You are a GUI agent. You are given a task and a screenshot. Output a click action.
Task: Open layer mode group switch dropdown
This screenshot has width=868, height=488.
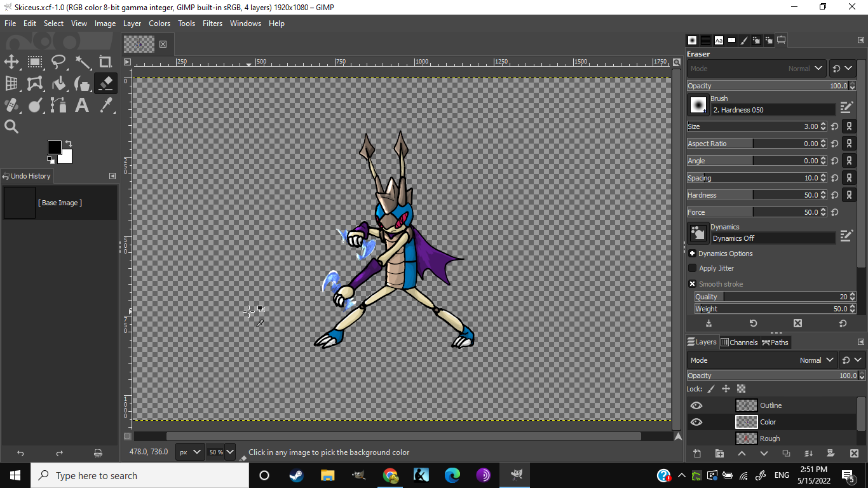pos(851,360)
